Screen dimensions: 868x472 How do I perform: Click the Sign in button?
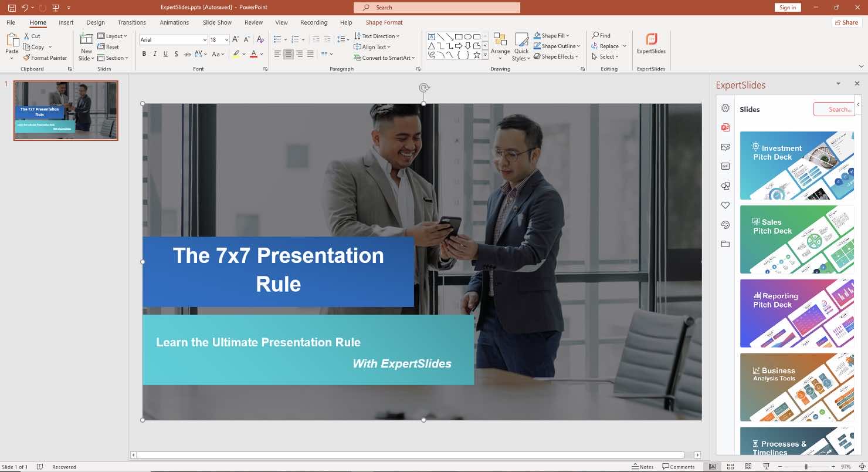pos(788,7)
